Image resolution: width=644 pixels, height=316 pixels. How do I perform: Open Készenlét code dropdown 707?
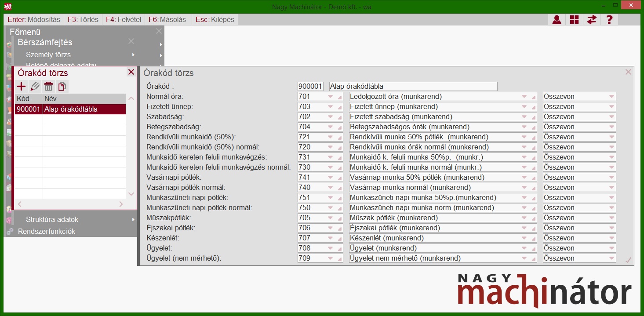coord(330,238)
